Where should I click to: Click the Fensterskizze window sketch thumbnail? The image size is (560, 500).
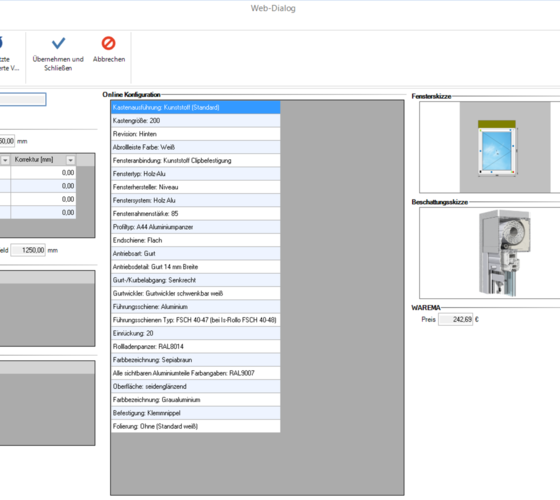497,147
